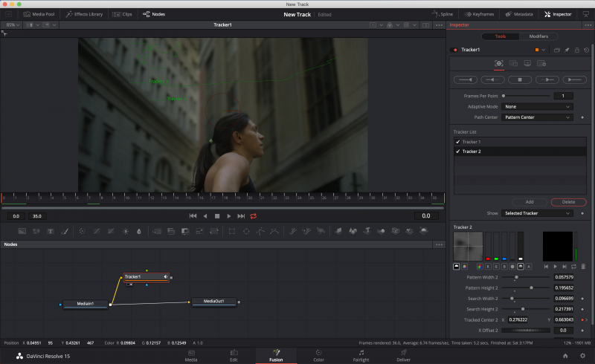595x364 pixels.
Task: Open the Effects Library panel
Action: tap(84, 14)
